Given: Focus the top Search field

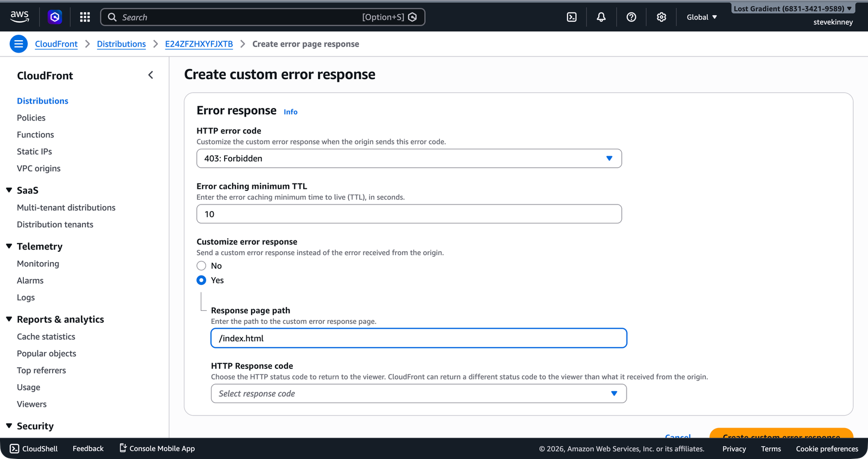Looking at the screenshot, I should [263, 17].
